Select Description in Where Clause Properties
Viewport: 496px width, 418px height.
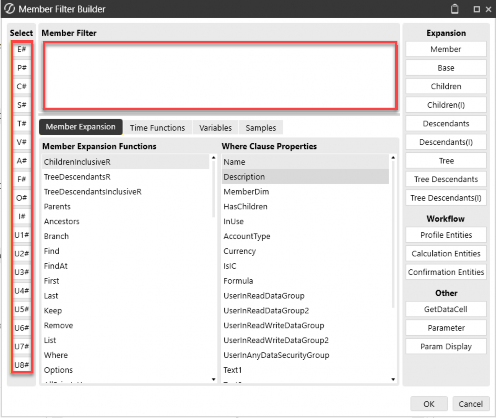305,177
